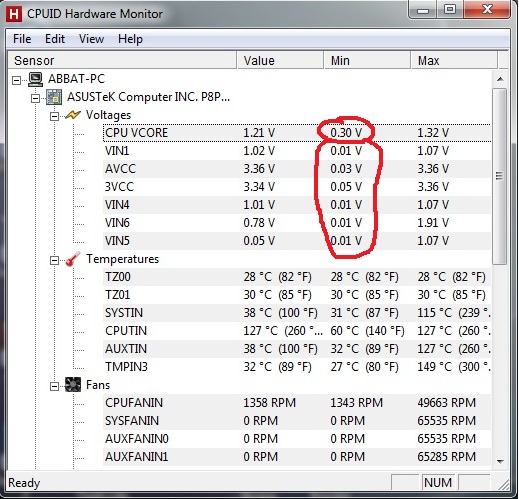Viewport: 519px width, 499px height.
Task: Open the File menu
Action: [22, 39]
